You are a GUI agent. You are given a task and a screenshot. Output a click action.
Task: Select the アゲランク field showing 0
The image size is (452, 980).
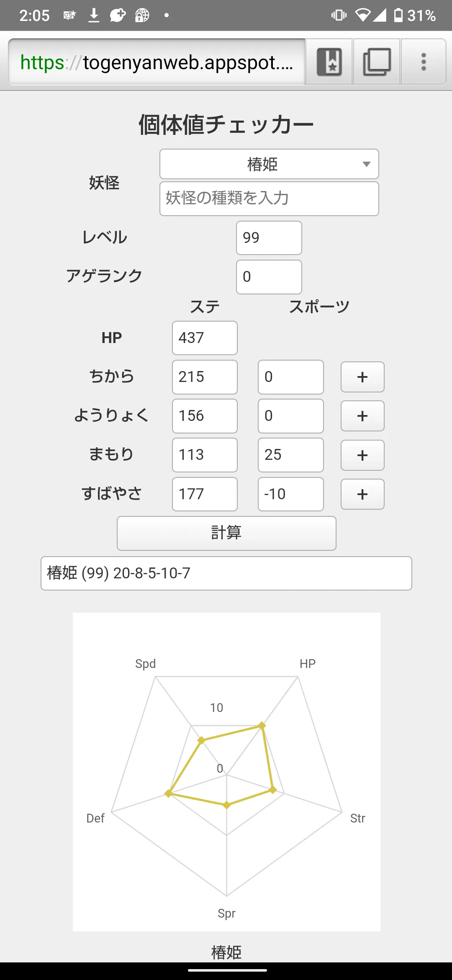click(269, 277)
